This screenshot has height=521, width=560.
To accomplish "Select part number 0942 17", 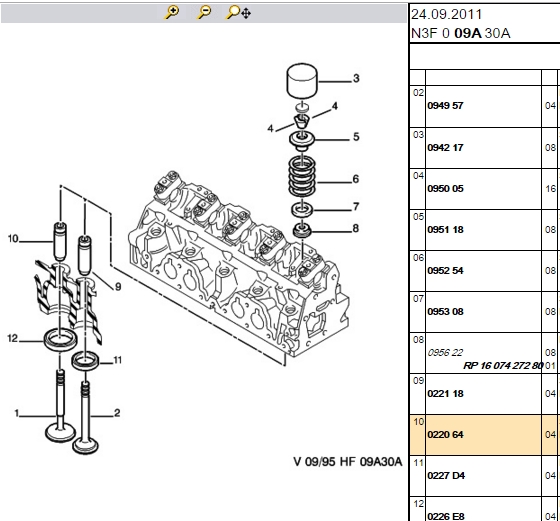I will [x=445, y=147].
